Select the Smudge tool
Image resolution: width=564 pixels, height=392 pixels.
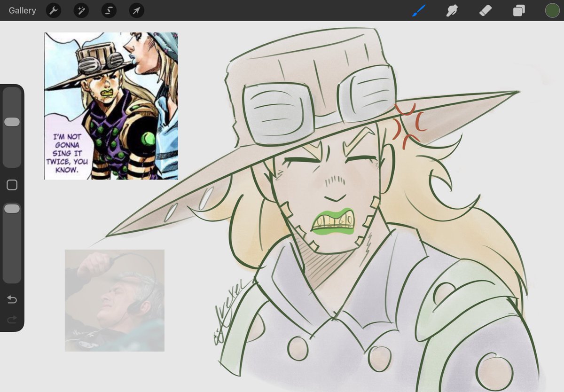452,10
